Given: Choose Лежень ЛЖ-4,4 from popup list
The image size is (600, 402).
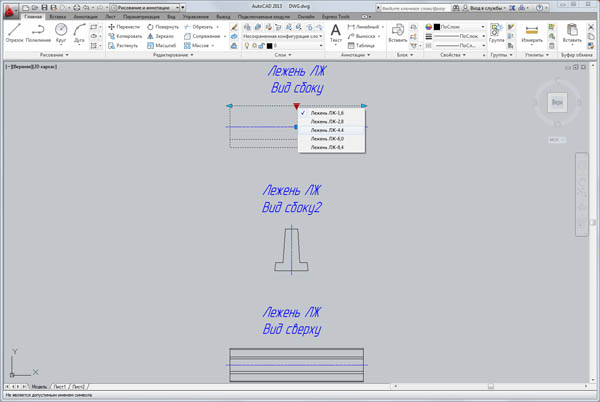Looking at the screenshot, I should (x=331, y=130).
